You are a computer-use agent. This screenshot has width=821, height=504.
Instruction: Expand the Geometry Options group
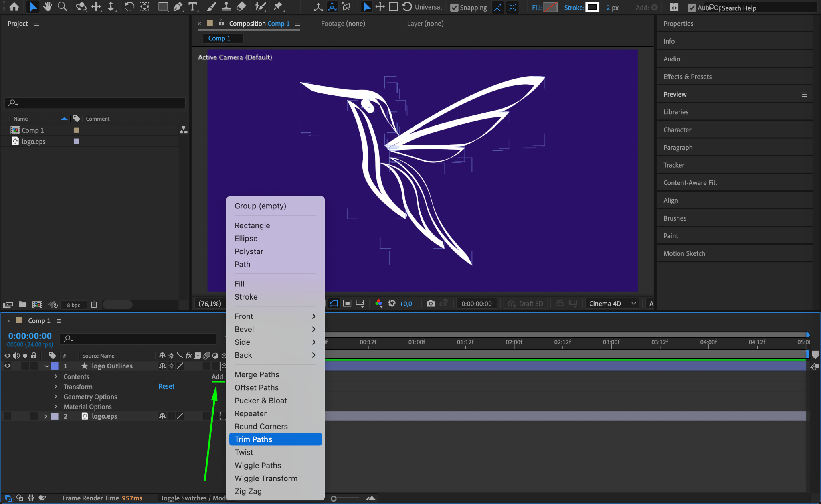56,397
